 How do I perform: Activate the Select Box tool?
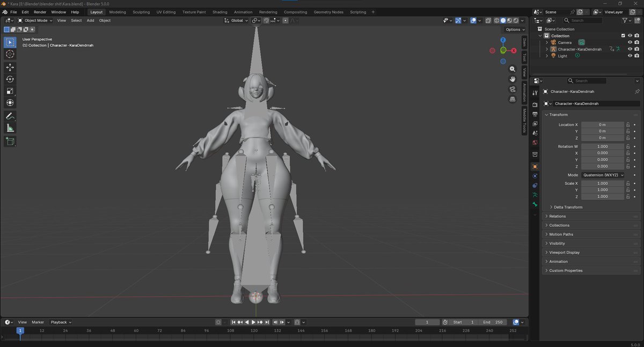[x=10, y=42]
